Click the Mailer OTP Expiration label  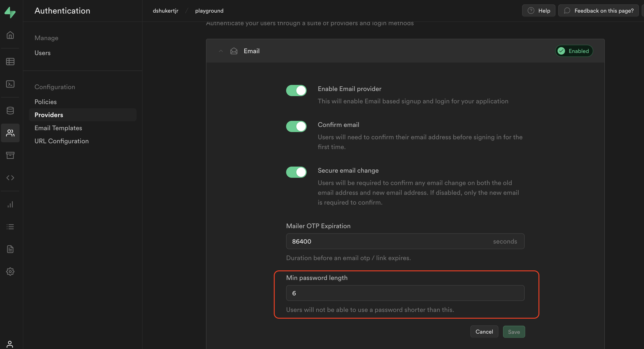coord(318,226)
